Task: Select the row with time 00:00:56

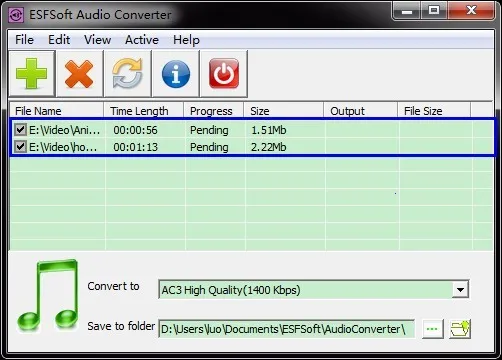Action: coord(252,130)
